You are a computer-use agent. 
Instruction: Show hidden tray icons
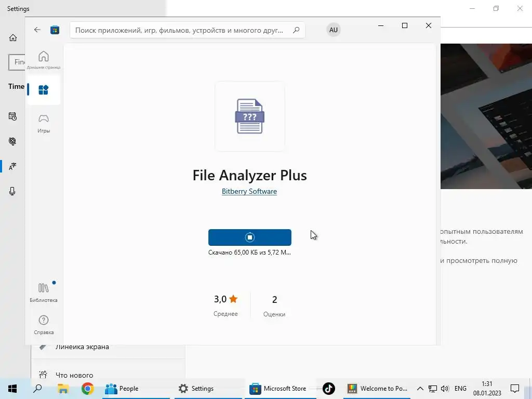coord(420,389)
